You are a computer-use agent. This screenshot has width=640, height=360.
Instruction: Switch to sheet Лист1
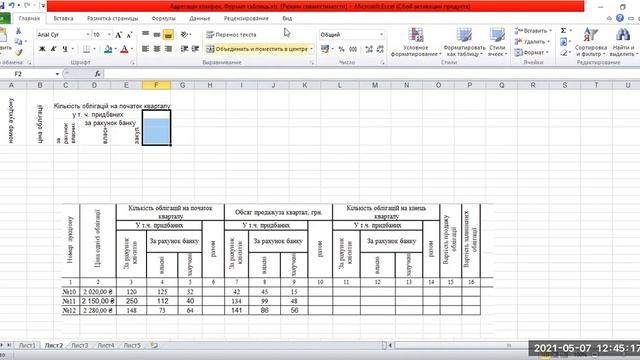(x=27, y=345)
